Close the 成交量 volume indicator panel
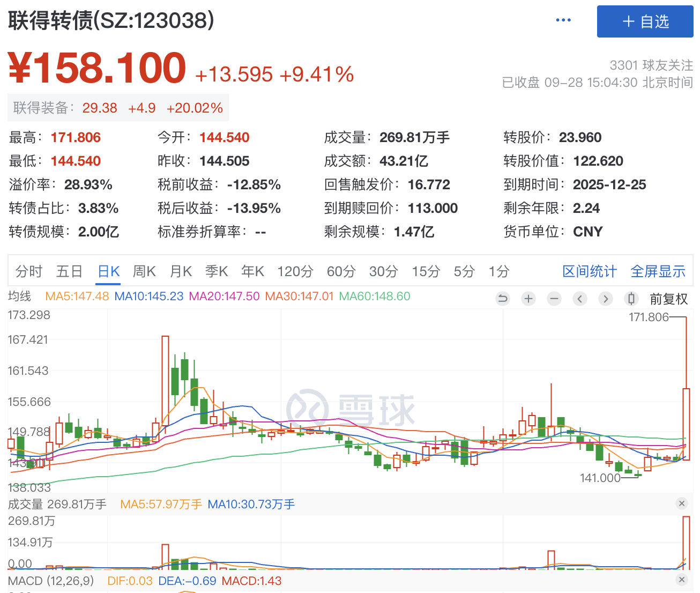The image size is (700, 593). pos(682,503)
